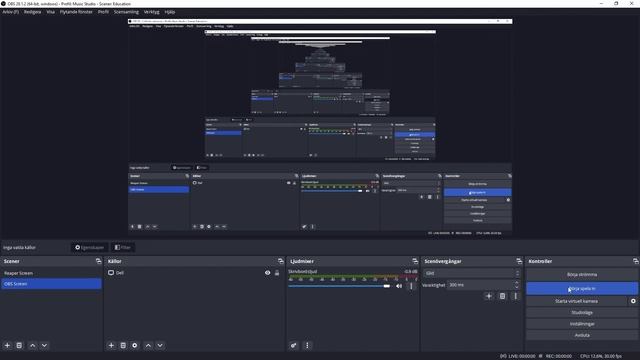
Task: Open the Arkiv menu
Action: point(11,12)
